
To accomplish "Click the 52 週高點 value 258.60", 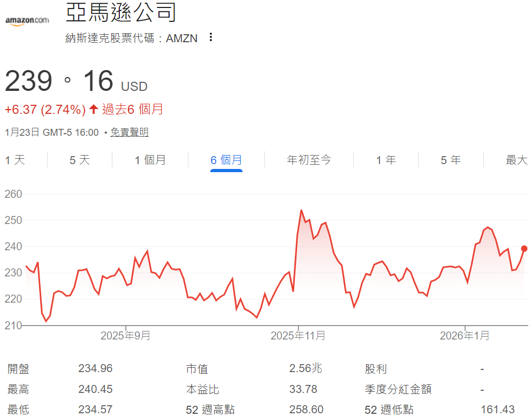I will [306, 409].
